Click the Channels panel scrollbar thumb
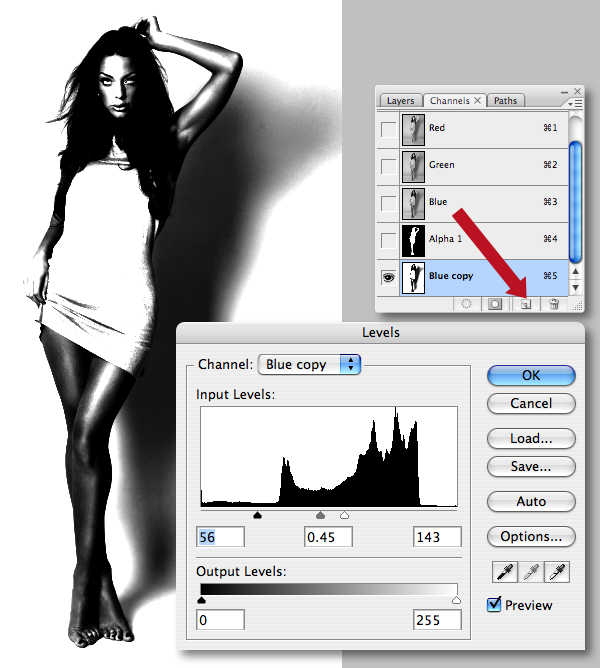 575,202
